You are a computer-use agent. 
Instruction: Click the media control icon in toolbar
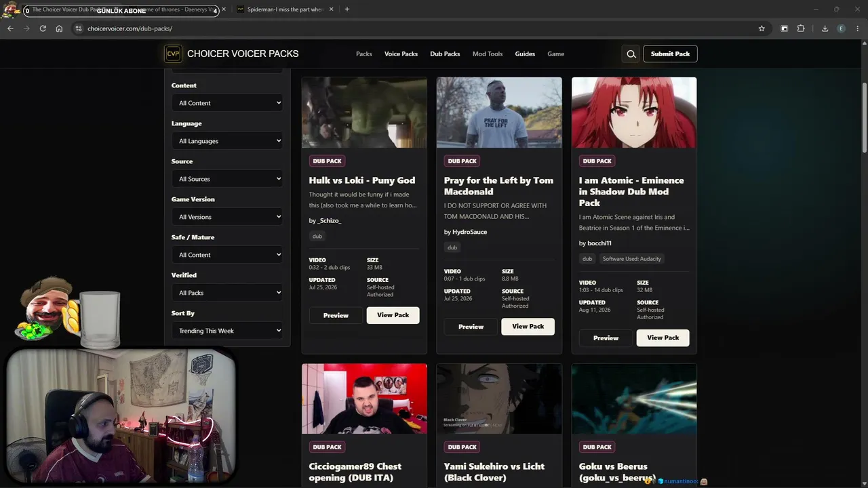[784, 28]
